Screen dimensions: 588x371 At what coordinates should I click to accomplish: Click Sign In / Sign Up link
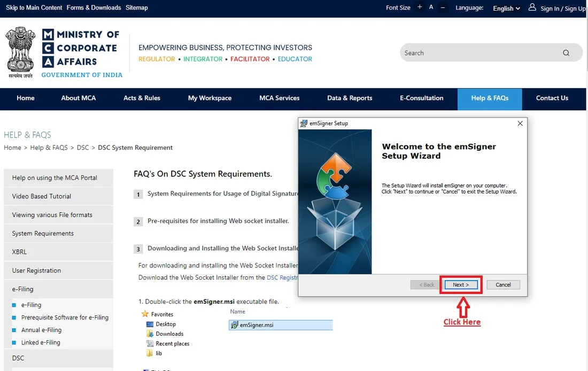point(563,9)
